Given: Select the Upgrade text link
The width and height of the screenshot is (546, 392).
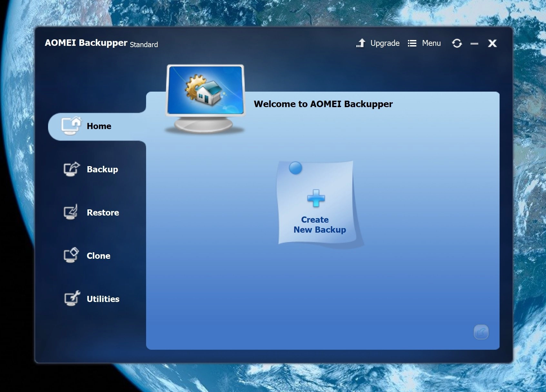Looking at the screenshot, I should click(385, 43).
